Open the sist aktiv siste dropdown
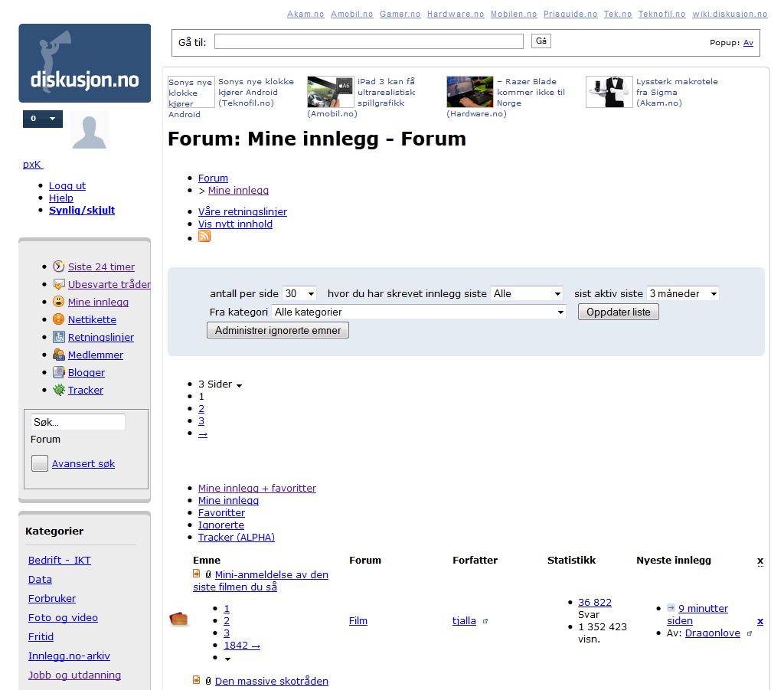 pyautogui.click(x=682, y=293)
